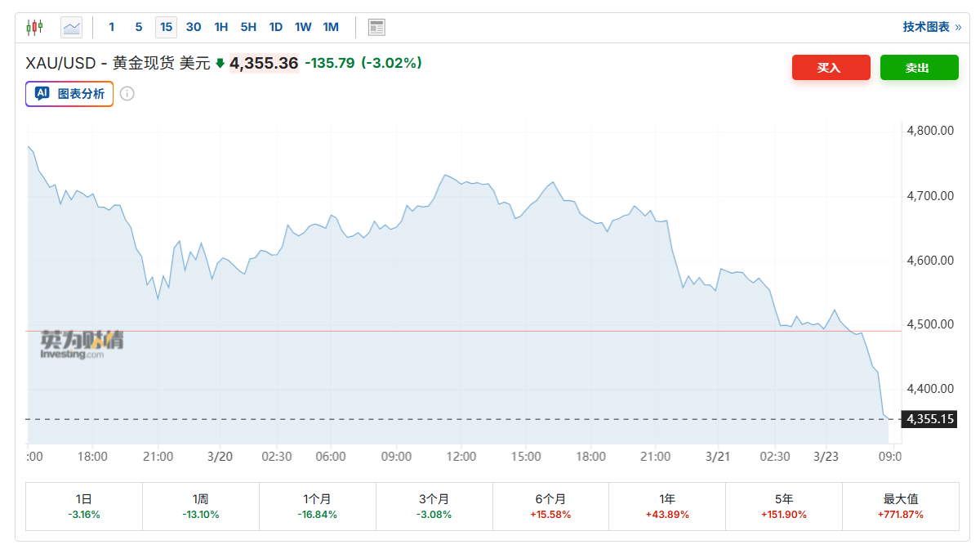The width and height of the screenshot is (980, 549).
Task: Switch to candlestick chart view
Action: click(x=33, y=27)
